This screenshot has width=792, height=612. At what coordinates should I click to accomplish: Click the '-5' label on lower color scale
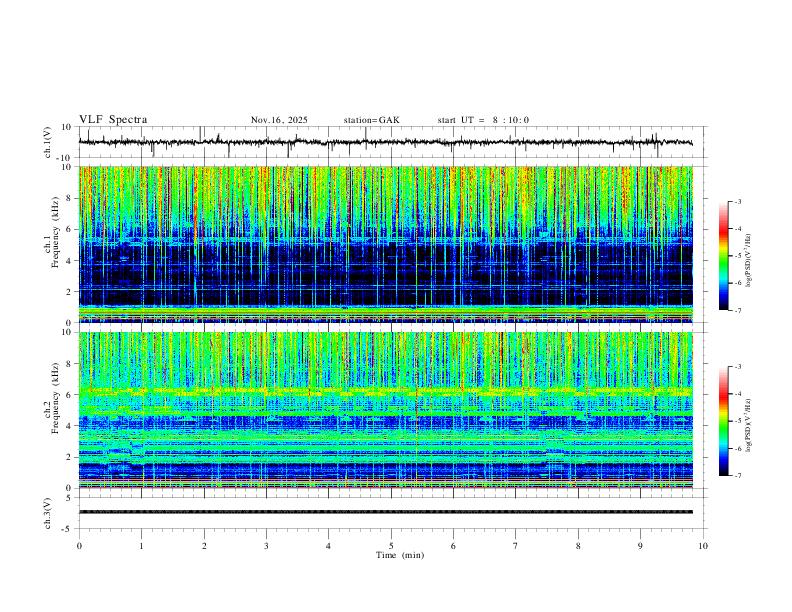[737, 421]
